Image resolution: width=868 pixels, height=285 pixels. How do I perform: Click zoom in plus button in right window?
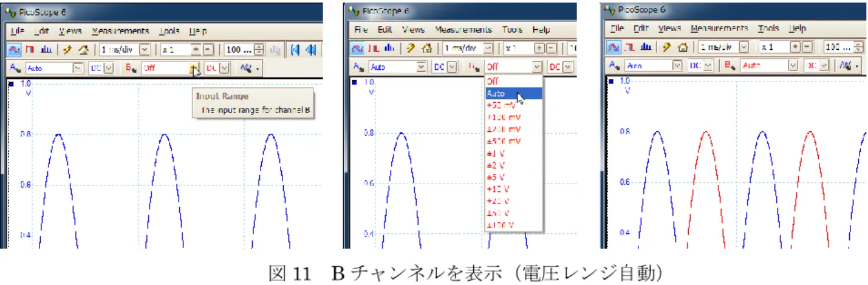[796, 47]
